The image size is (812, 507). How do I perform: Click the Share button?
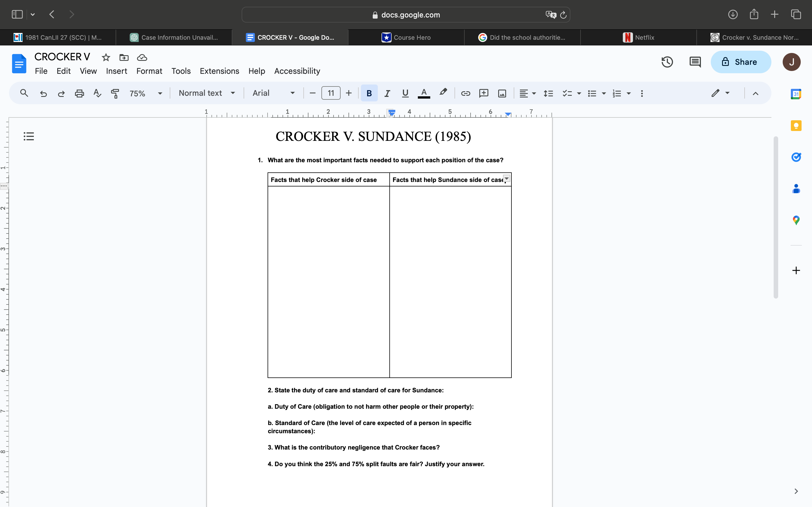[741, 62]
